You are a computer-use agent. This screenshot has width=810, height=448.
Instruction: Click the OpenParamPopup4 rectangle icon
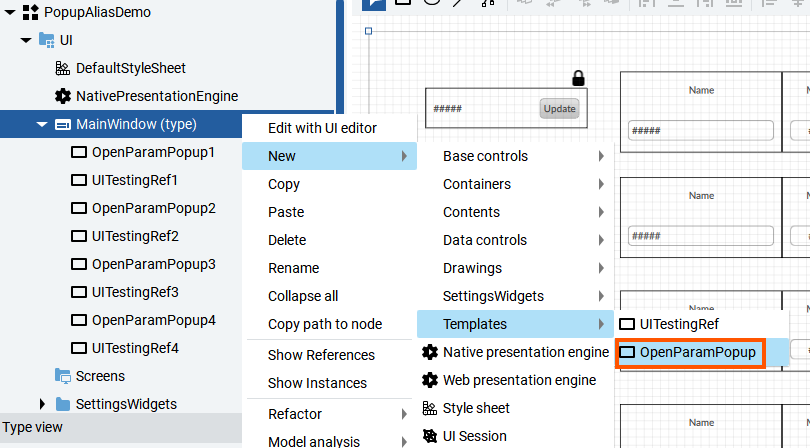[x=79, y=320]
